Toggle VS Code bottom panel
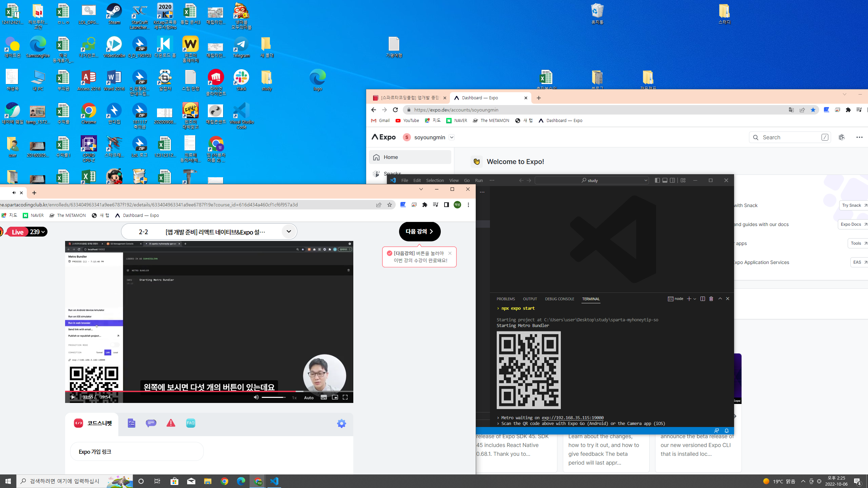Viewport: 868px width, 488px height. point(665,180)
